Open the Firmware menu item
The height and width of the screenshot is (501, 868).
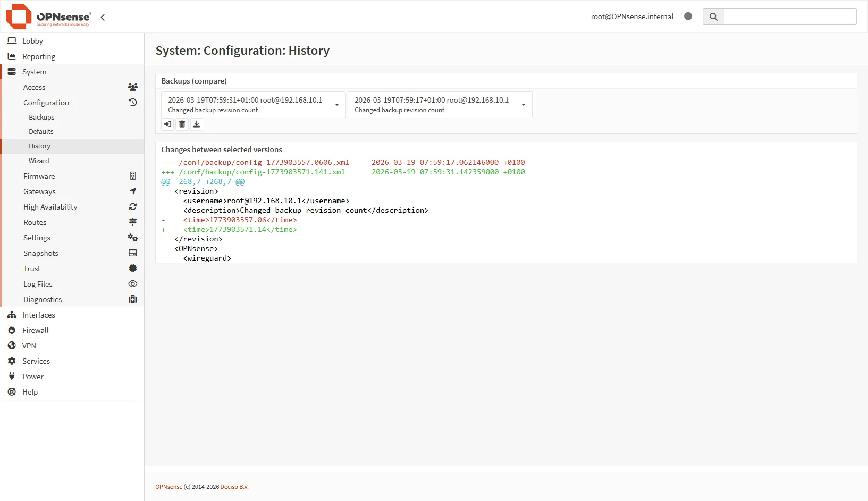39,176
